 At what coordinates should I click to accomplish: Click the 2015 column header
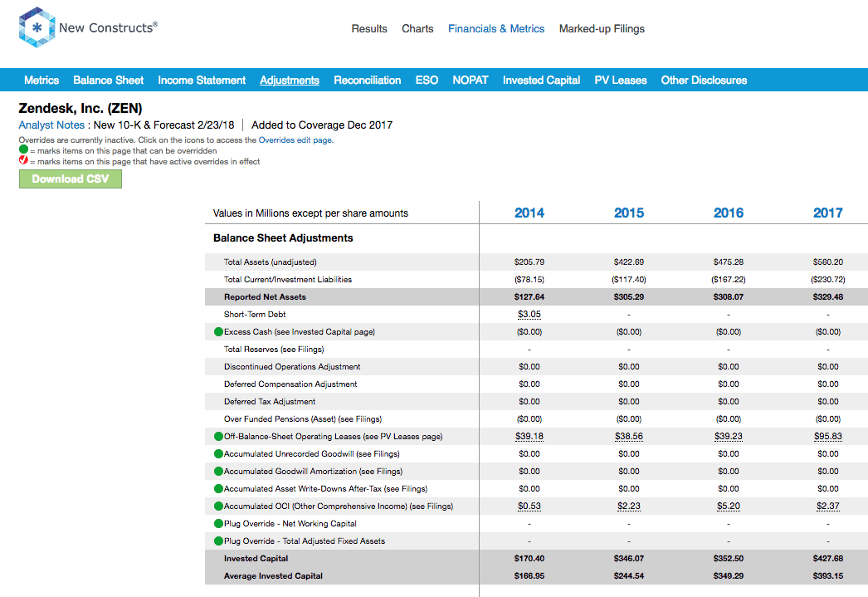(x=629, y=213)
